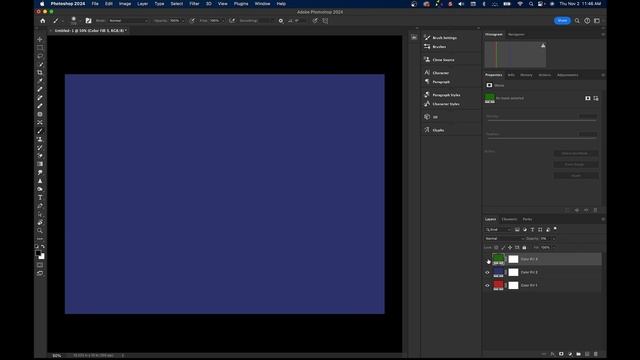Click delete layer trash icon in Layers

coord(596,354)
